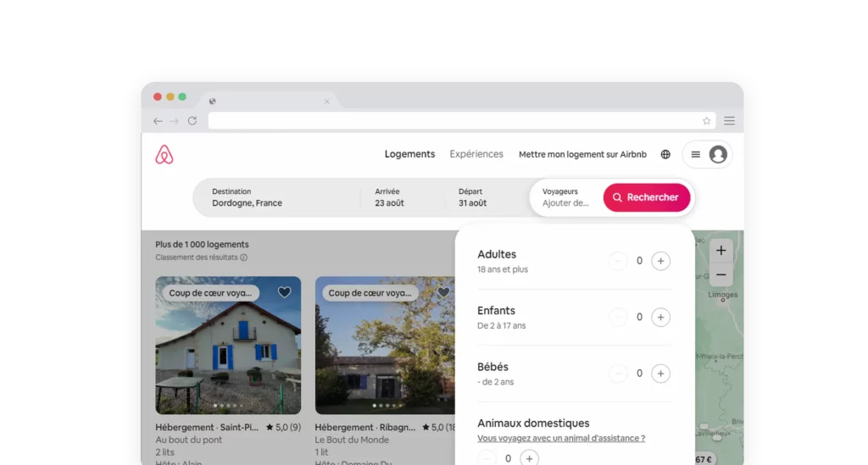
Task: Click the Rechercher search button
Action: tap(647, 197)
